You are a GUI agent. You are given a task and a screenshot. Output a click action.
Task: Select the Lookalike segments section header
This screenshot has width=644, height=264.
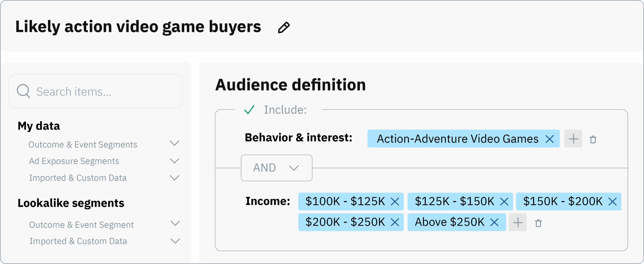pos(71,203)
